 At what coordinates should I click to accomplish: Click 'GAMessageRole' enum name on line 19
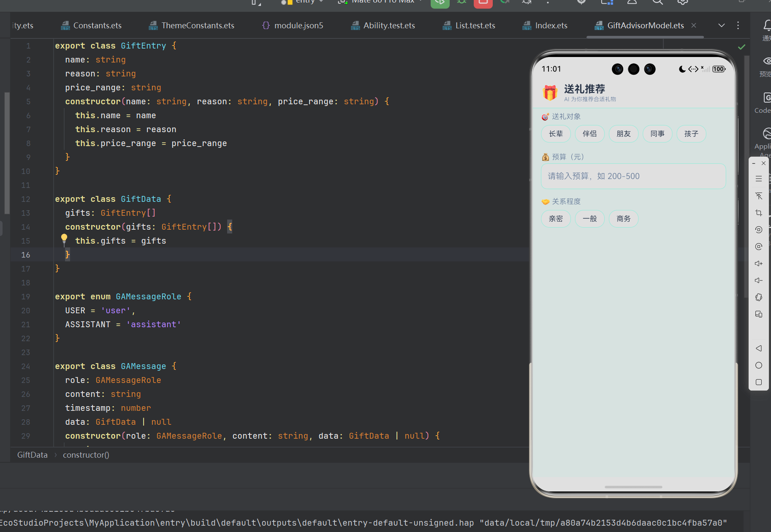click(149, 296)
